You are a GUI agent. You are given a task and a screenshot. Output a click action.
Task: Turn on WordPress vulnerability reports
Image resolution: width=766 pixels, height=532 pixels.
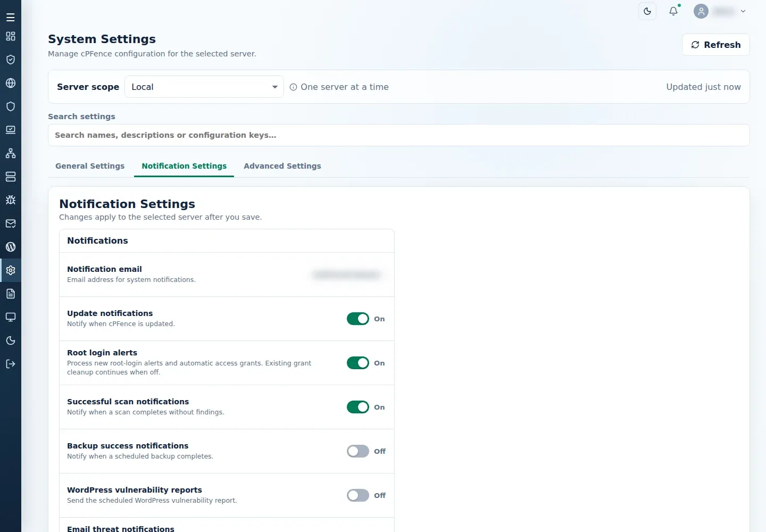pos(358,495)
